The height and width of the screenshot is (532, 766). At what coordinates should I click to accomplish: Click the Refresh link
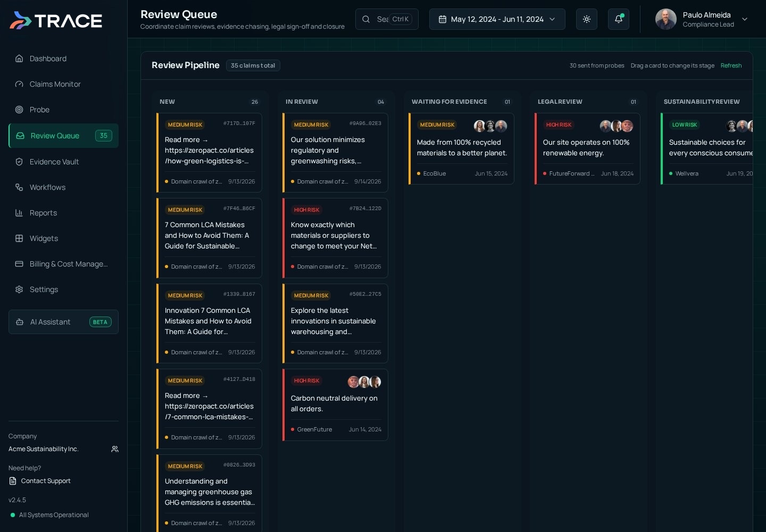731,65
